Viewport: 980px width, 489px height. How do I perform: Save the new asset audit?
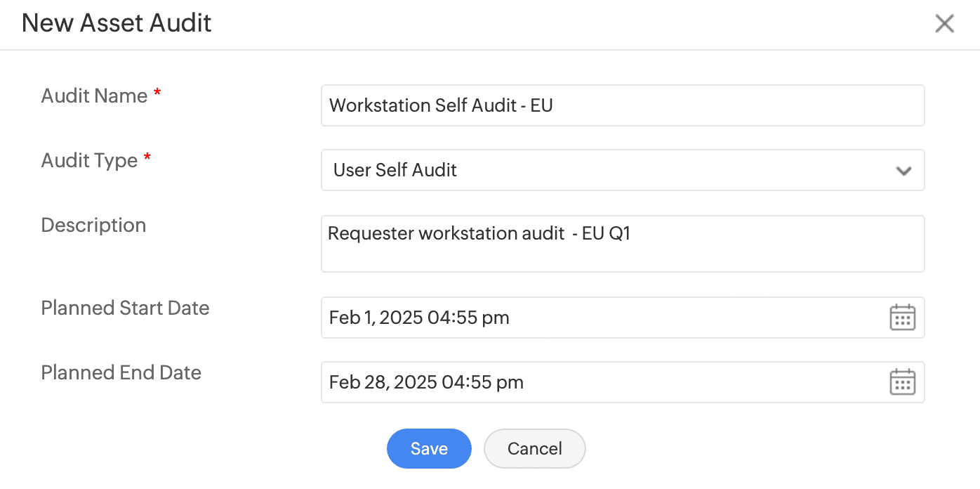[429, 448]
